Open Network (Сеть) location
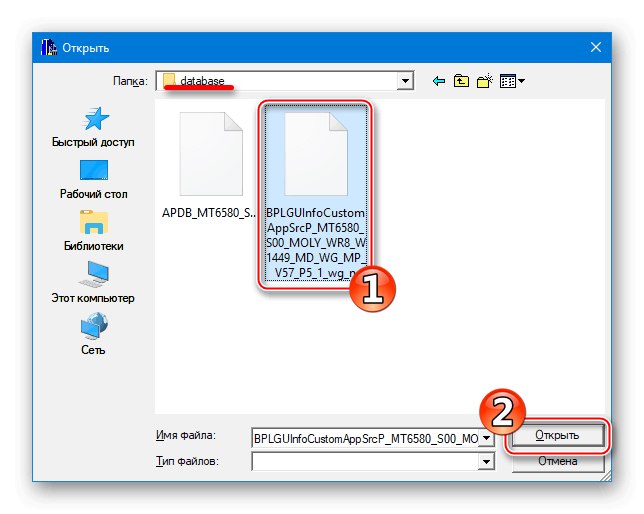The width and height of the screenshot is (644, 514). pyautogui.click(x=93, y=334)
